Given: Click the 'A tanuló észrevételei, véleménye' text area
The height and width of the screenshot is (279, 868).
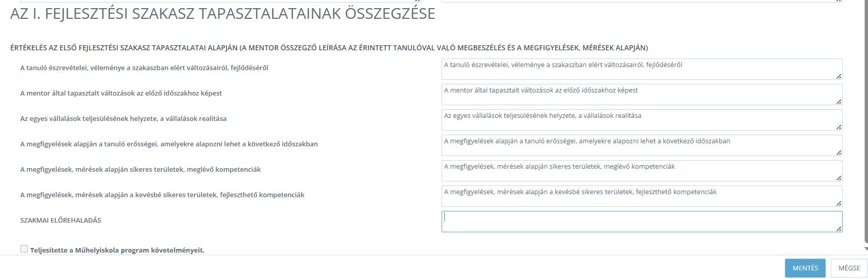Looking at the screenshot, I should click(642, 69).
